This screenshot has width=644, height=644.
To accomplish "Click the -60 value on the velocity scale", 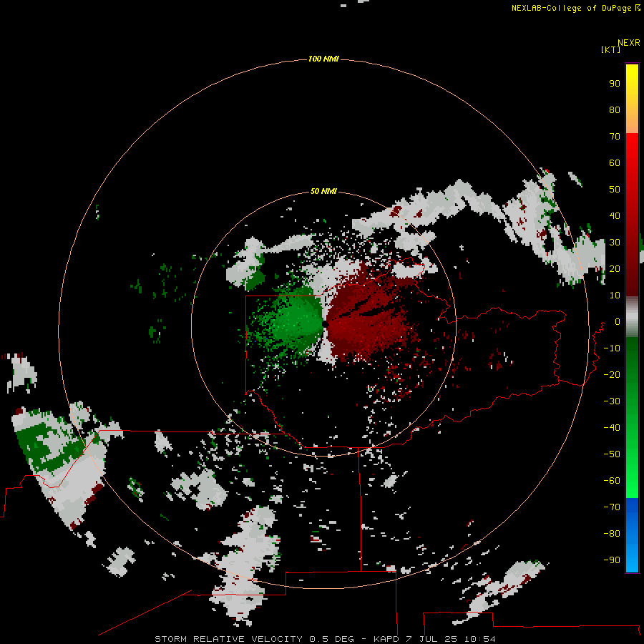I will 612,481.
